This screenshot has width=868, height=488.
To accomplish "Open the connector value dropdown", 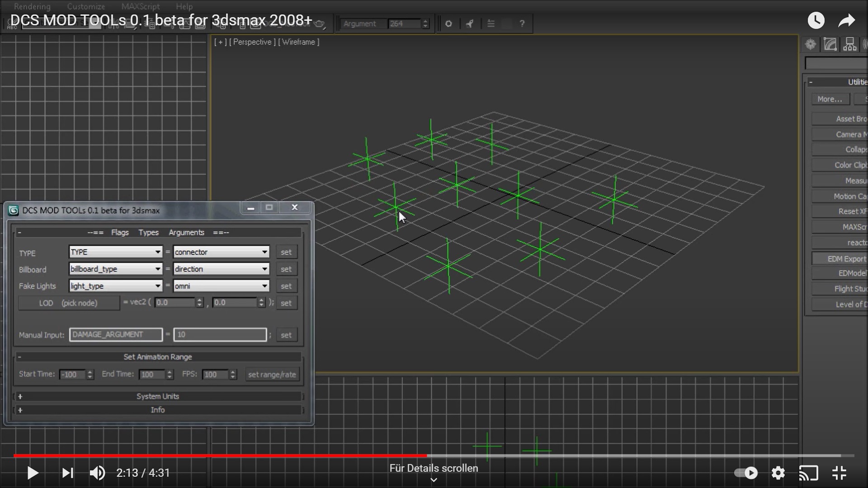I will point(222,252).
